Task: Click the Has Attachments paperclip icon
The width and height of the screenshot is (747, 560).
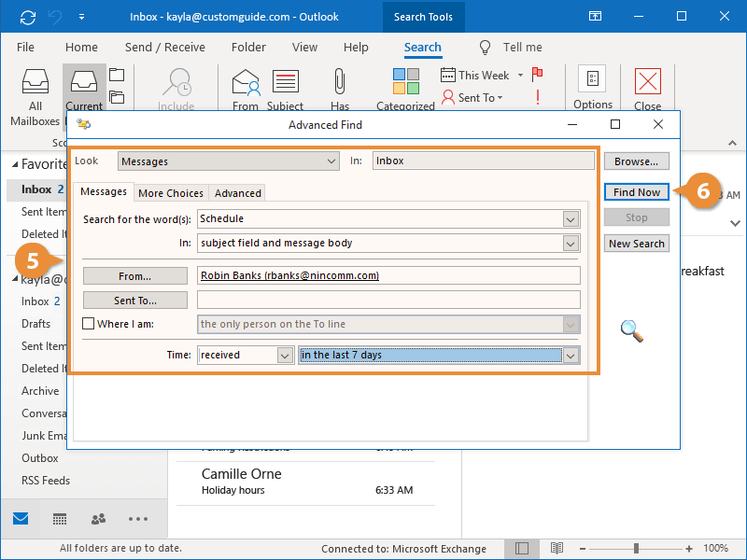Action: coord(339,81)
